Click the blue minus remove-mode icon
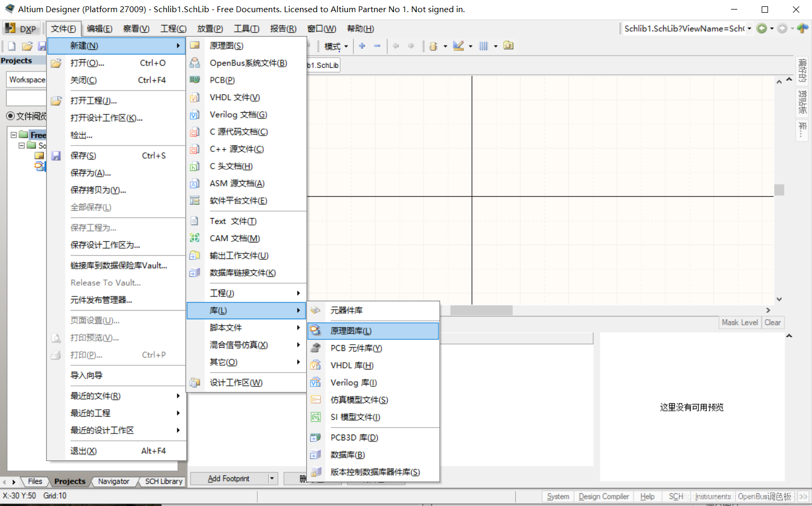Viewport: 812px width, 506px height. [x=377, y=46]
